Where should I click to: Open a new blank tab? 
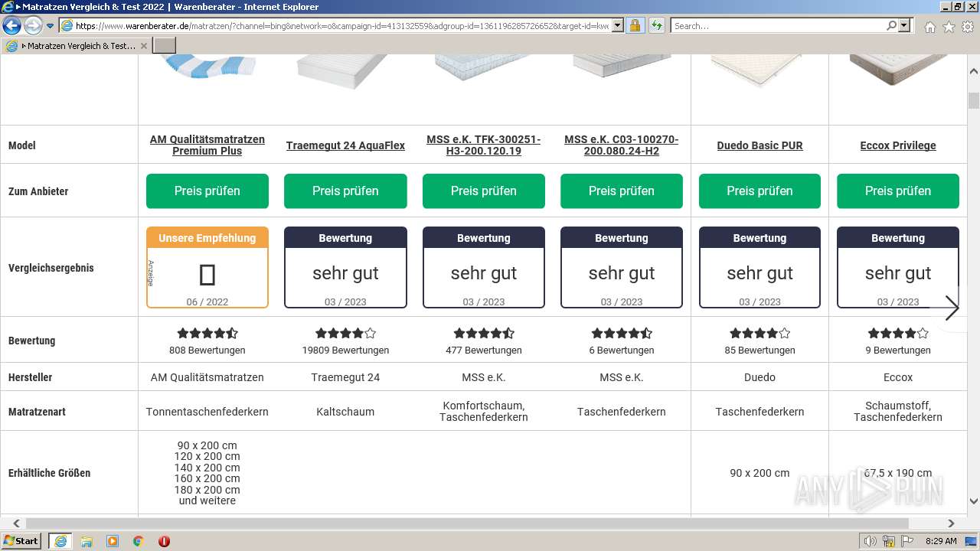pyautogui.click(x=165, y=46)
